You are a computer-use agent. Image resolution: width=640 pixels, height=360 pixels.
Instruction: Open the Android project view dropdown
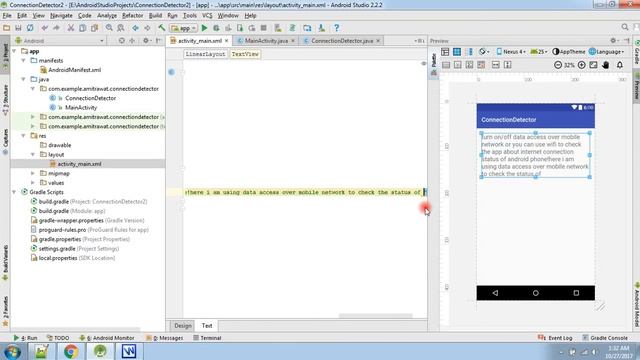tap(60, 41)
